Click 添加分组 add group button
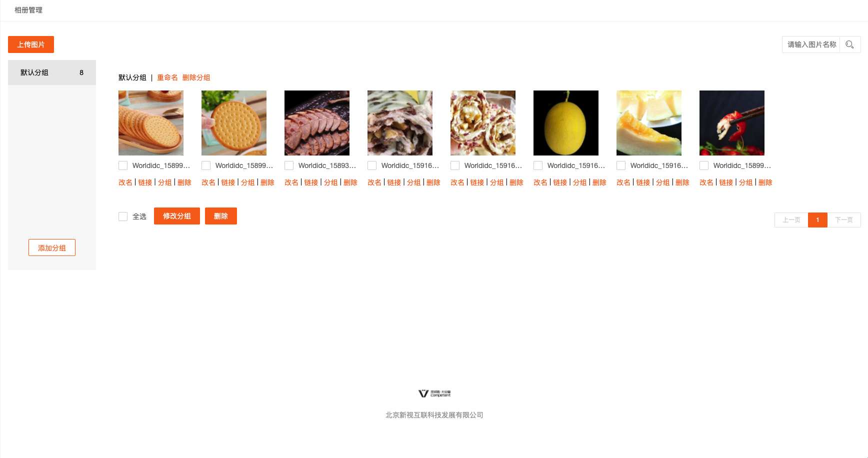 [x=52, y=247]
